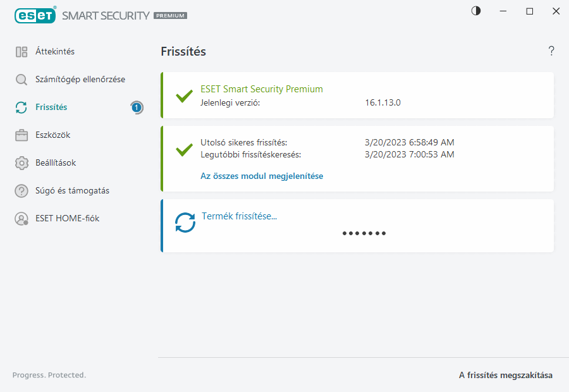569x392 pixels.
Task: Go to the Eszközök menu item
Action: click(x=53, y=135)
